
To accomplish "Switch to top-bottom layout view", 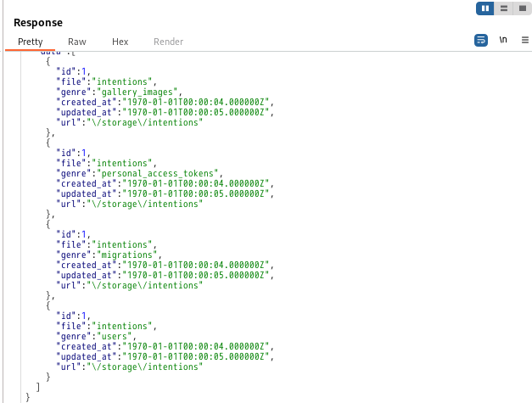I will [504, 8].
